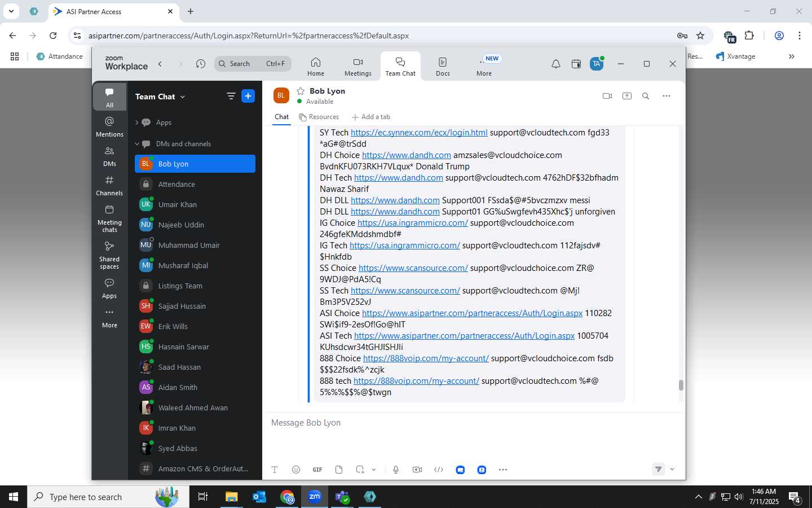Search within Bob Lyon chat
The width and height of the screenshot is (812, 508).
646,96
